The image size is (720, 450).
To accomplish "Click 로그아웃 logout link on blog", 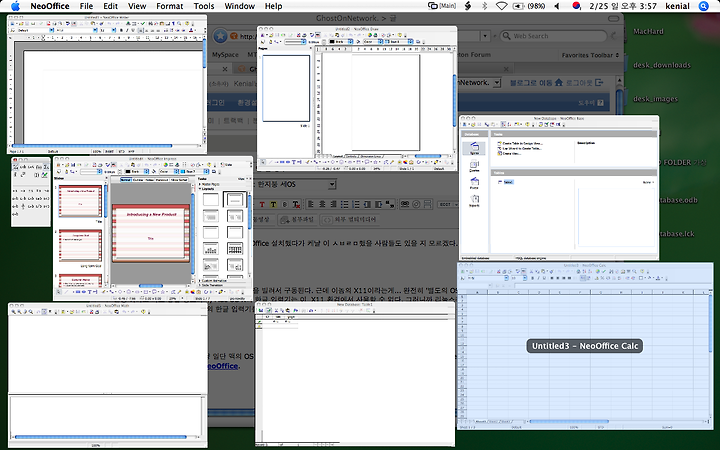I will pyautogui.click(x=585, y=83).
